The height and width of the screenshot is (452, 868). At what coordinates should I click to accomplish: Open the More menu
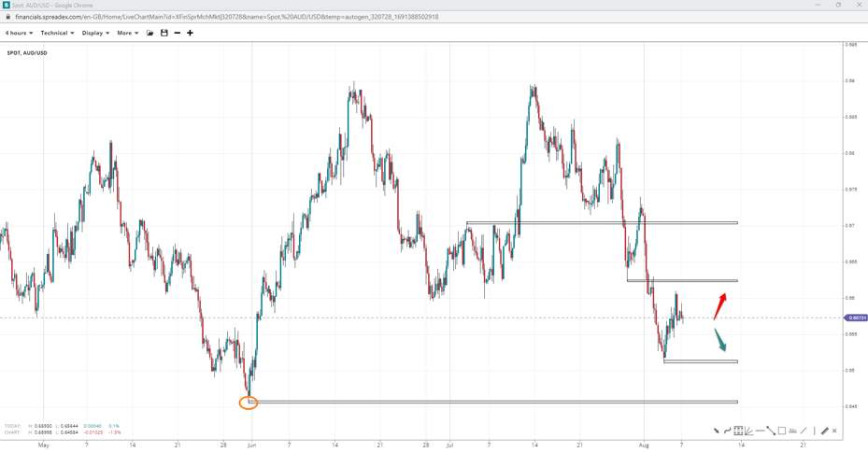click(127, 33)
